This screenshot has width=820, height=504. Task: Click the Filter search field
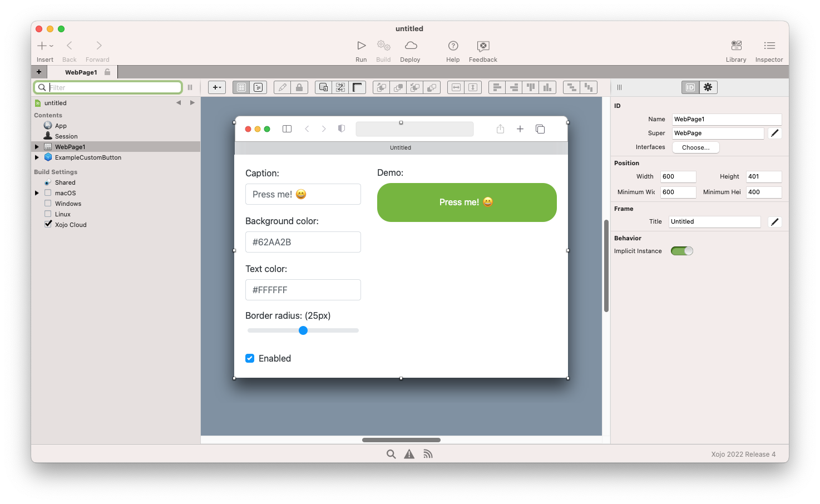point(114,87)
